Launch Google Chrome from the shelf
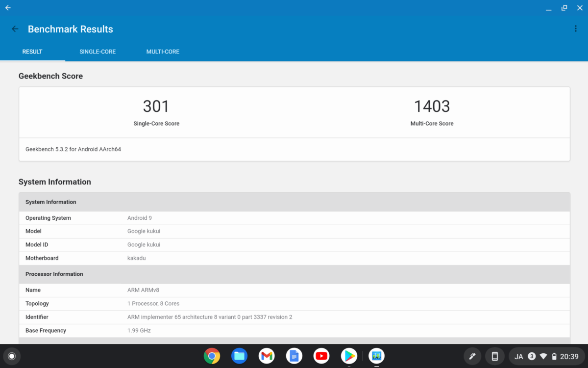 pos(212,356)
